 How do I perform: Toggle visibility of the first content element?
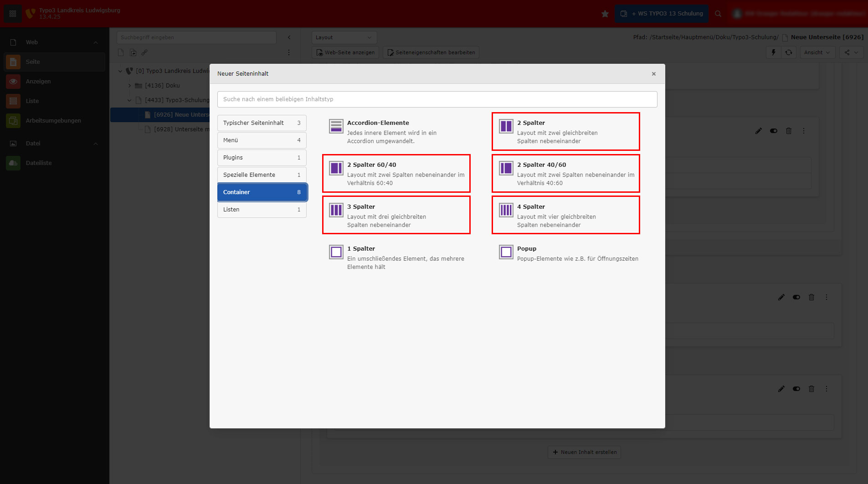coord(774,131)
